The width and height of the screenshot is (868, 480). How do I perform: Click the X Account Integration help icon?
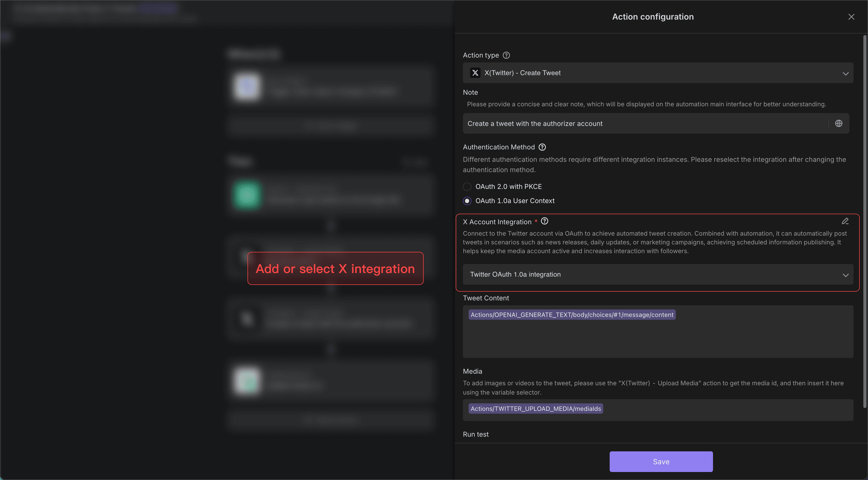(x=545, y=221)
